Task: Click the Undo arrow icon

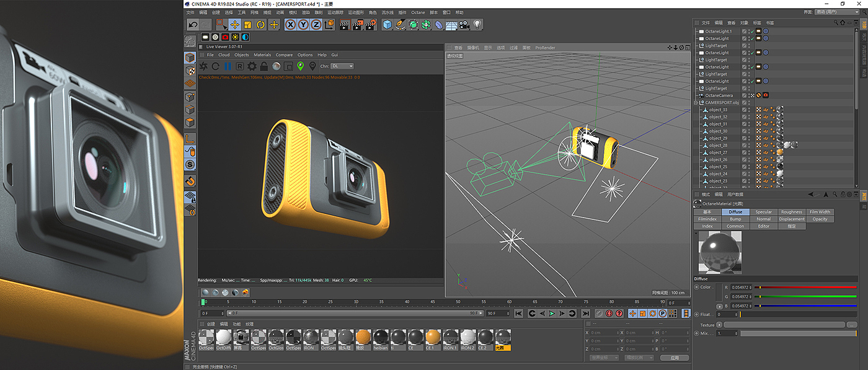Action: (x=193, y=25)
